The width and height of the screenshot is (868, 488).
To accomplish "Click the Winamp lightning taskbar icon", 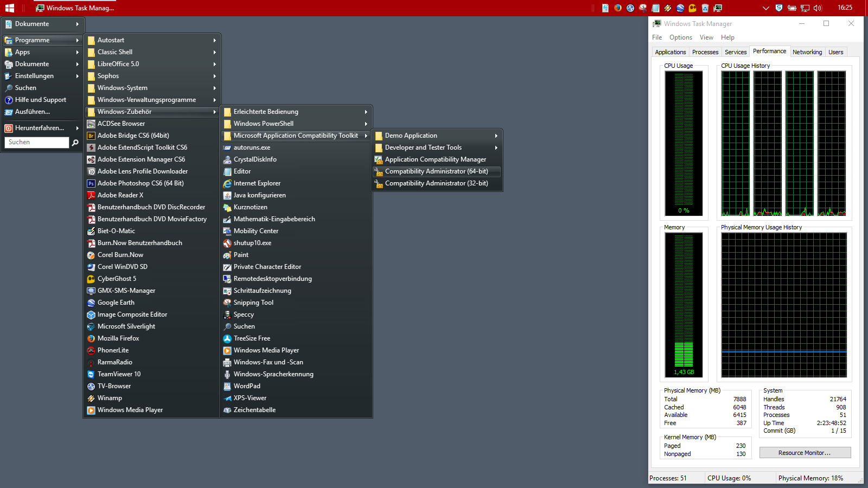I will point(668,8).
